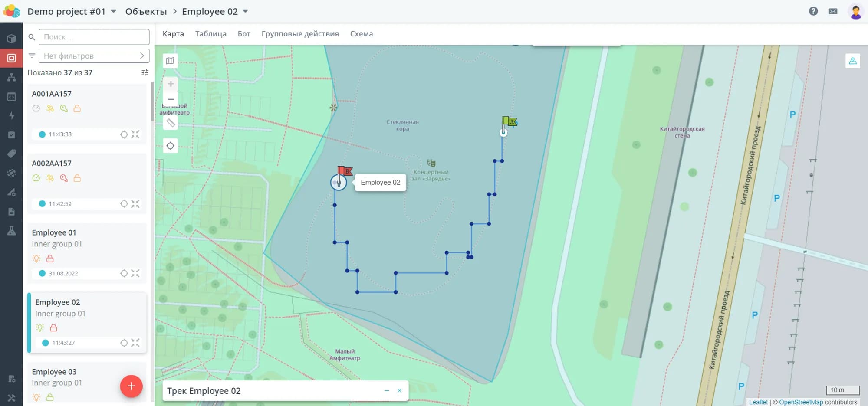Click the flask icon in sidebar

[12, 231]
